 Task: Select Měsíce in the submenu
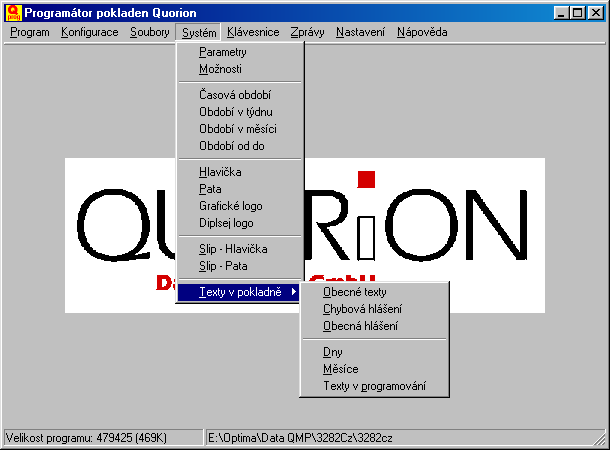[374, 369]
